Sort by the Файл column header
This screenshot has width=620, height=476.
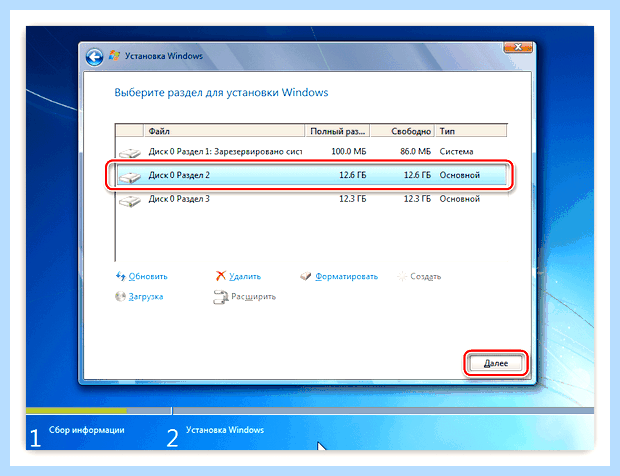224,131
